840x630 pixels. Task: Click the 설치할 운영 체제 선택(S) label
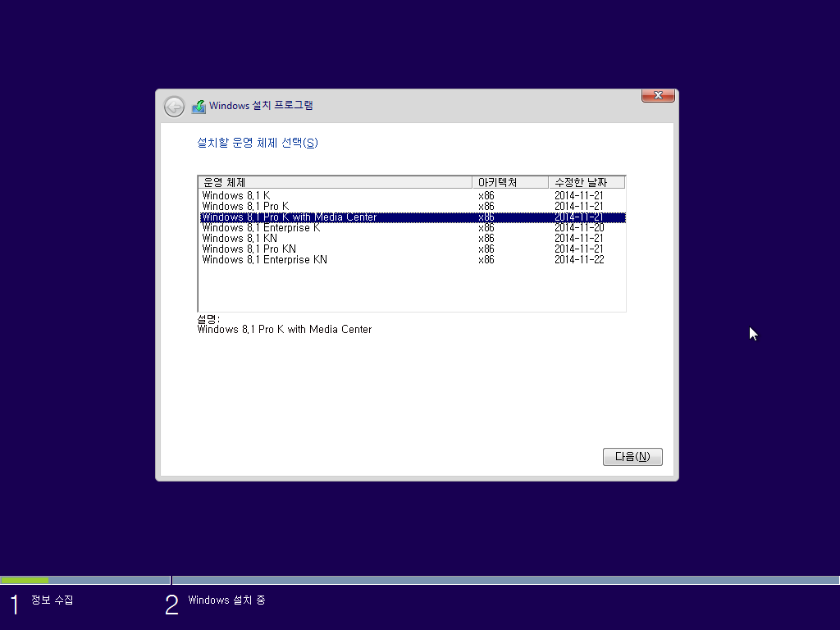pyautogui.click(x=258, y=143)
